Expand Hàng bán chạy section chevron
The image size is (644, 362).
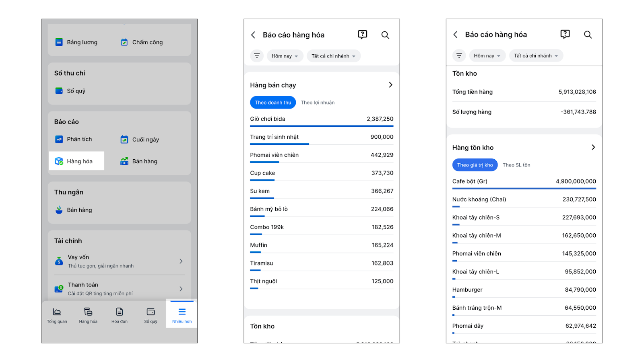(390, 85)
